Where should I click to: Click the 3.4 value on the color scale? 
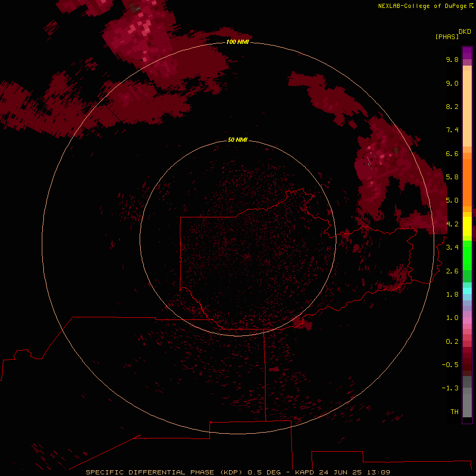point(452,248)
